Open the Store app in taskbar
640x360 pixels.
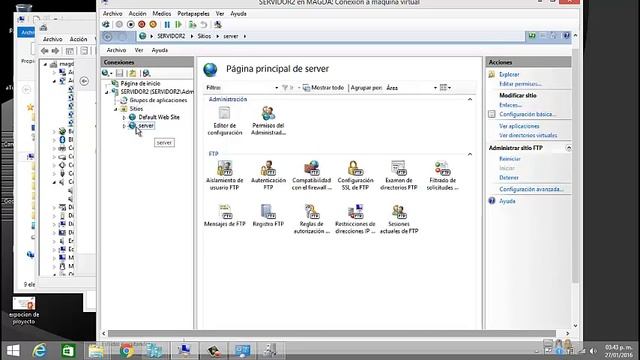pyautogui.click(x=68, y=350)
